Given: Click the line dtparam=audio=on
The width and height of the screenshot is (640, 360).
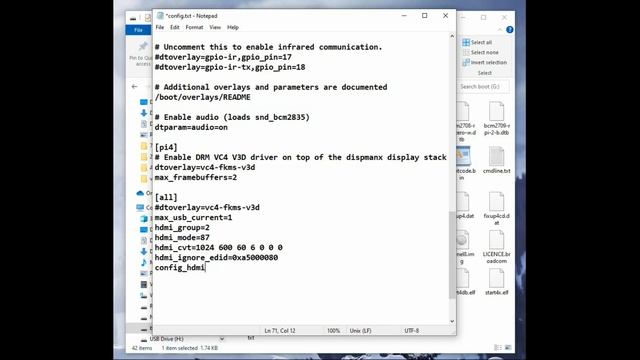Looking at the screenshot, I should [x=191, y=127].
